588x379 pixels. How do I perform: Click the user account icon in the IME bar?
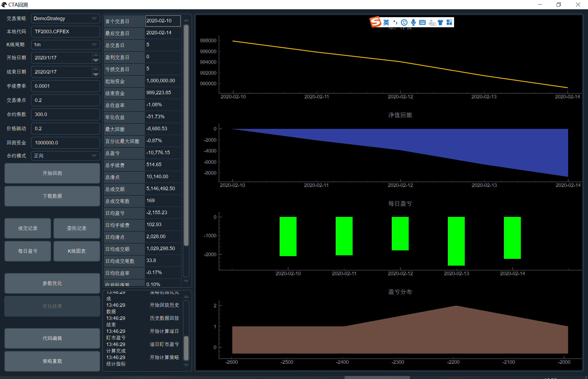[x=432, y=23]
